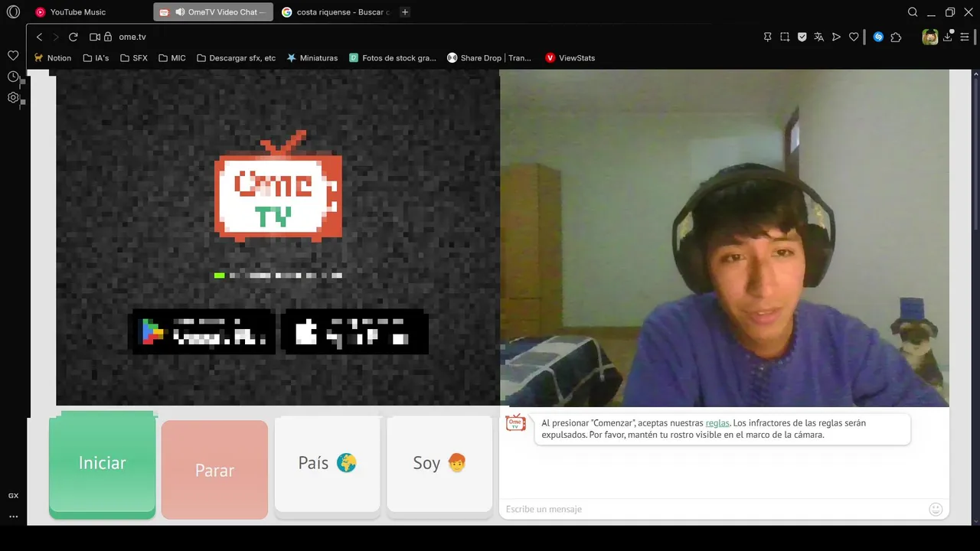Click the green Iniciar button
The image size is (980, 551).
click(x=102, y=464)
